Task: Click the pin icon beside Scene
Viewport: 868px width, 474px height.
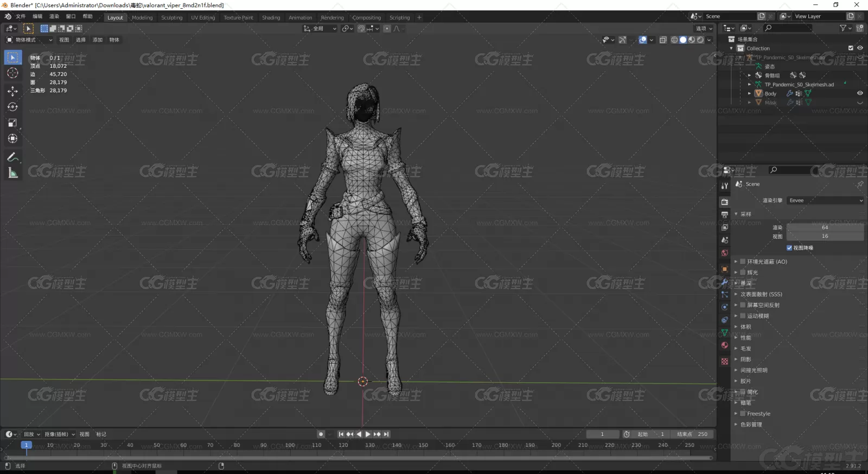Action: pyautogui.click(x=860, y=184)
